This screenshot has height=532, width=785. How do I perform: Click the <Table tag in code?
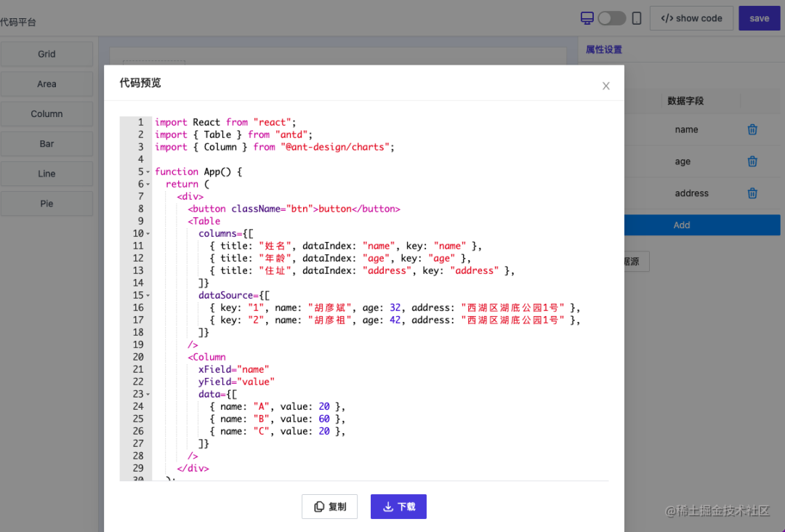204,221
